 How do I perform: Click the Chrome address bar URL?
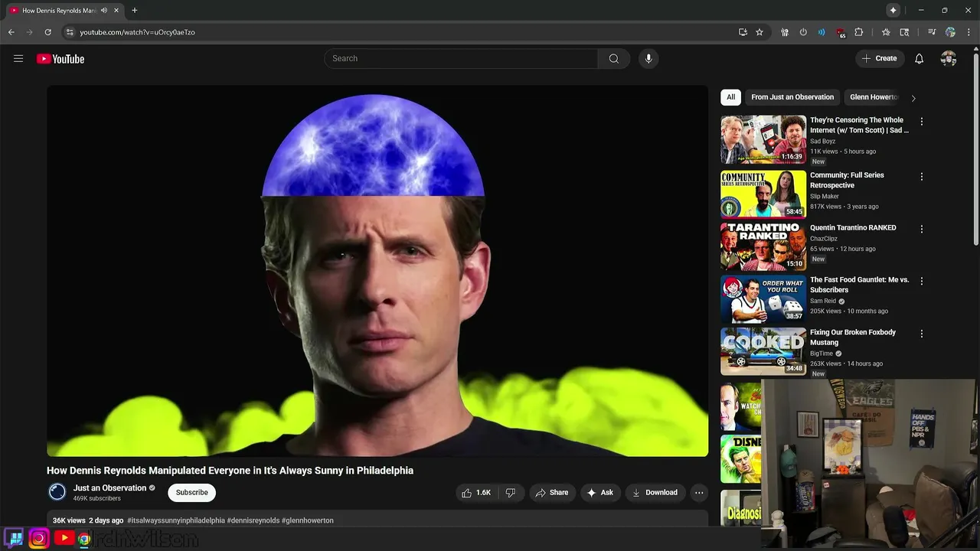coord(138,32)
